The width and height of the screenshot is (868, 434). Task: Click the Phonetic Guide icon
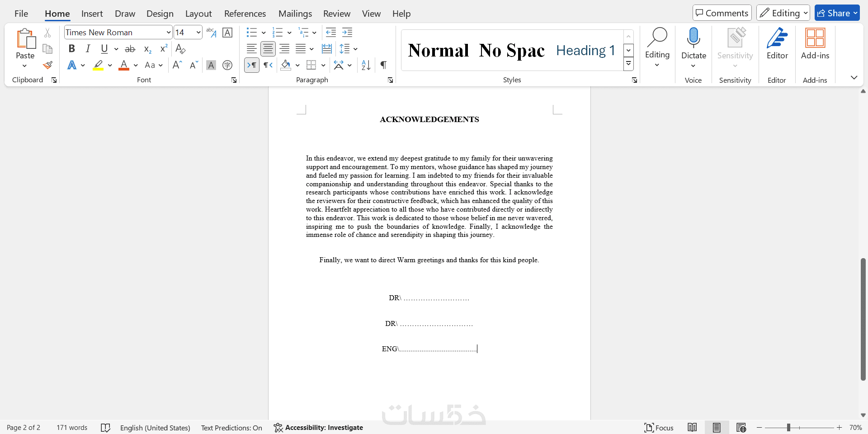(211, 33)
